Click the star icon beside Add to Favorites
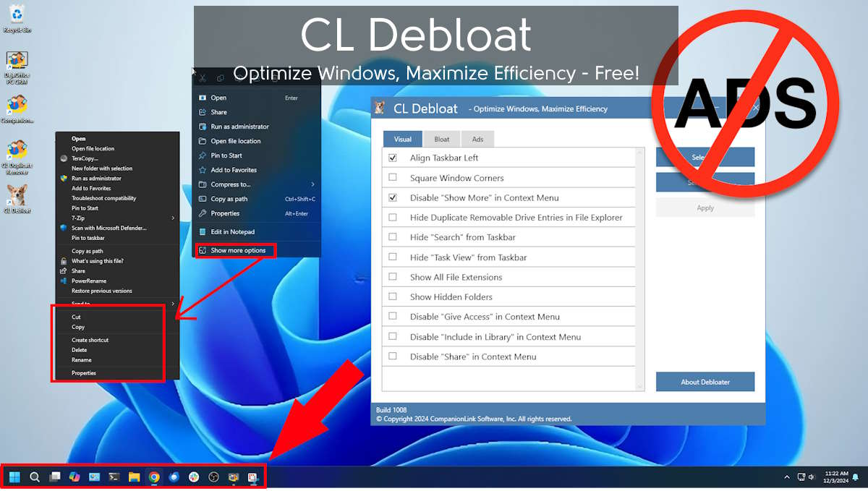This screenshot has width=868, height=491. pos(203,170)
